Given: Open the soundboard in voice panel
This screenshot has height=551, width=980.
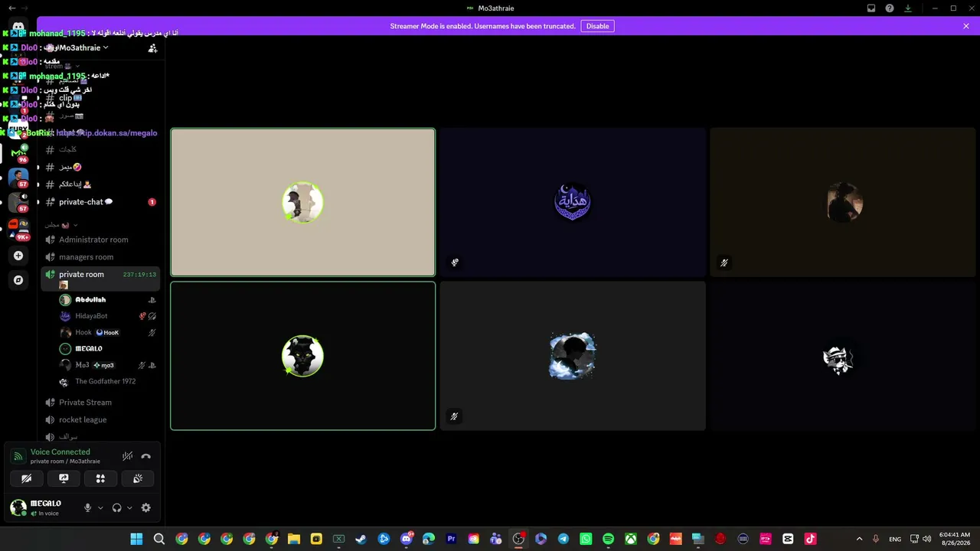Looking at the screenshot, I should (138, 478).
